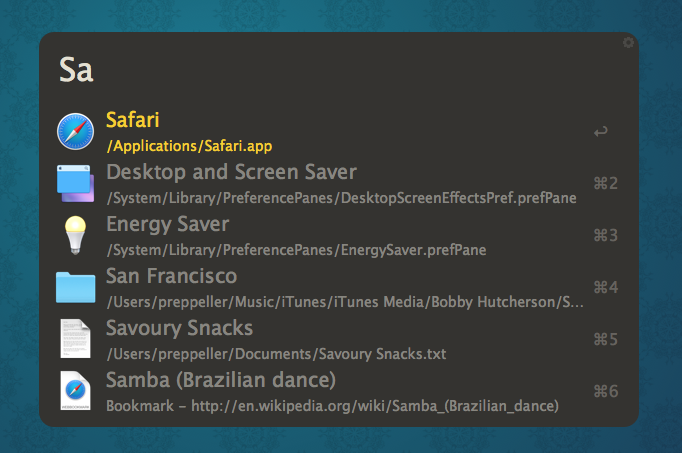Screen dimensions: 682x453
Task: Click the return arrow symbol beside Safari
Action: [600, 131]
